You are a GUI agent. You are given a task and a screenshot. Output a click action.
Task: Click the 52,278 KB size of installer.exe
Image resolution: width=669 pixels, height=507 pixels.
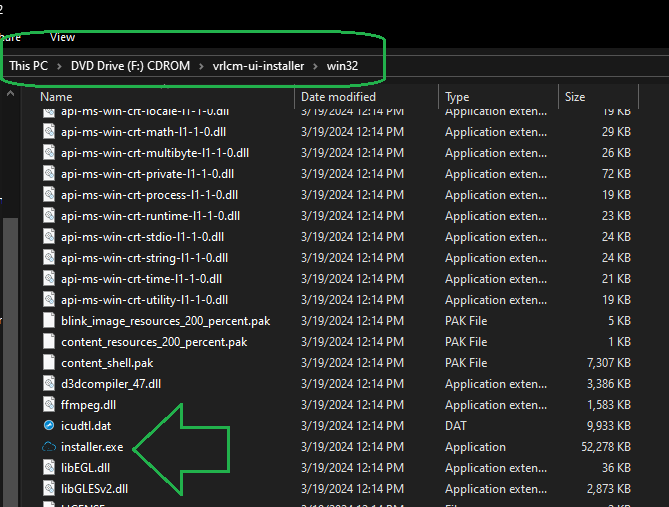pos(606,447)
